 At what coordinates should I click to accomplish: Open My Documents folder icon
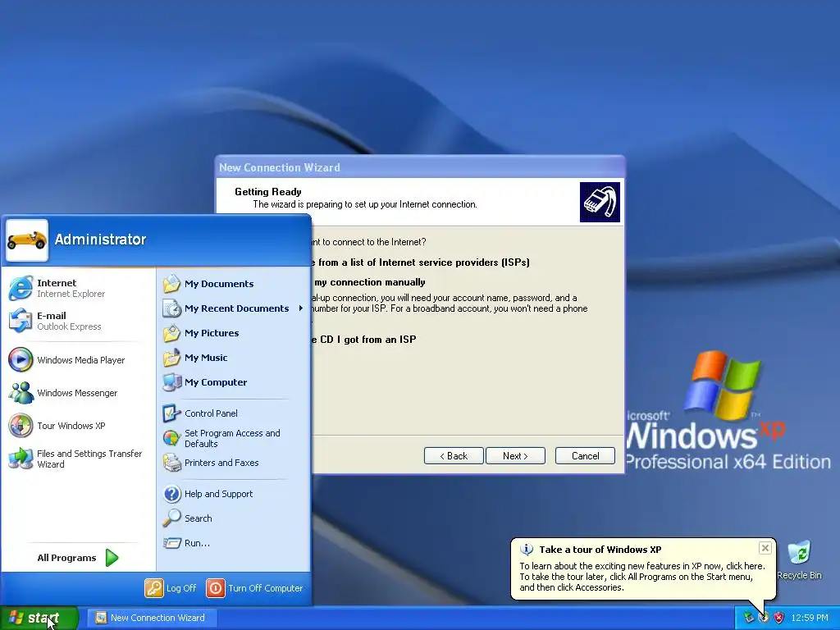172,283
